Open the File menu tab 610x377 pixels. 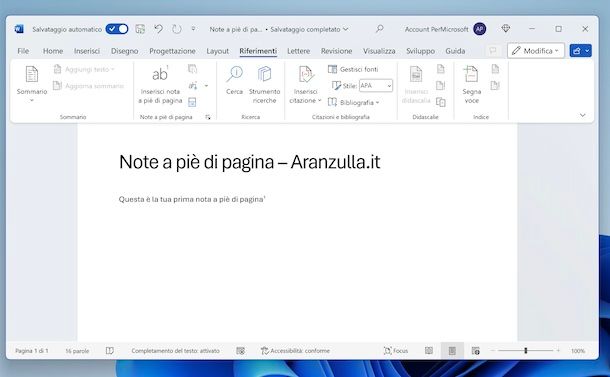[x=23, y=51]
